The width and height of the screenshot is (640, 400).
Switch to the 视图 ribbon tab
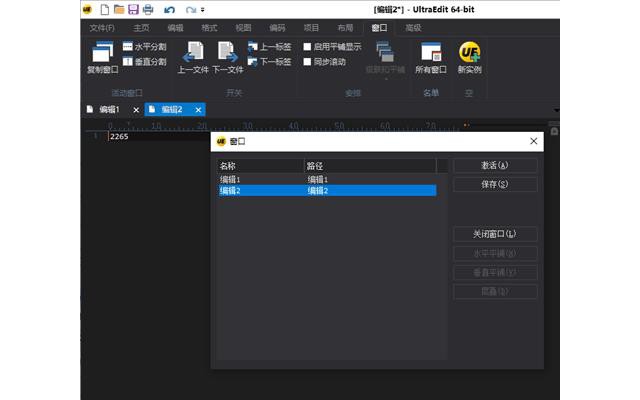point(243,28)
